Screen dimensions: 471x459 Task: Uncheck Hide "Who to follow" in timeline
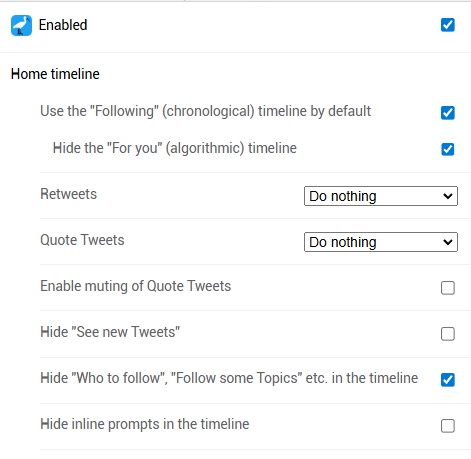(448, 380)
